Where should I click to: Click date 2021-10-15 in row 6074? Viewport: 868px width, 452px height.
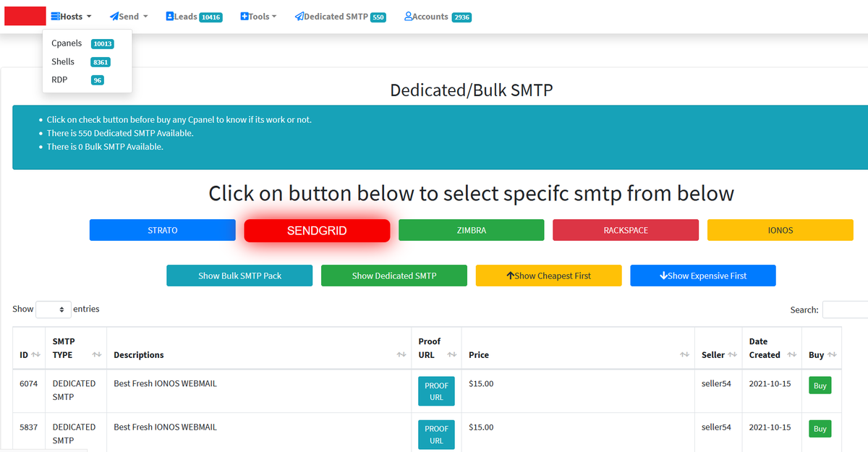[772, 383]
